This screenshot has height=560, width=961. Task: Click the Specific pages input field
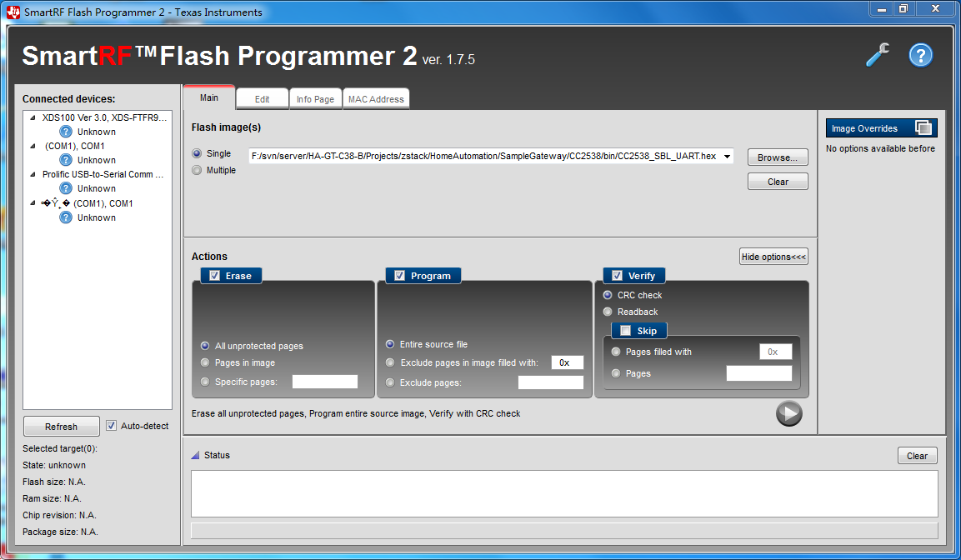pos(325,381)
